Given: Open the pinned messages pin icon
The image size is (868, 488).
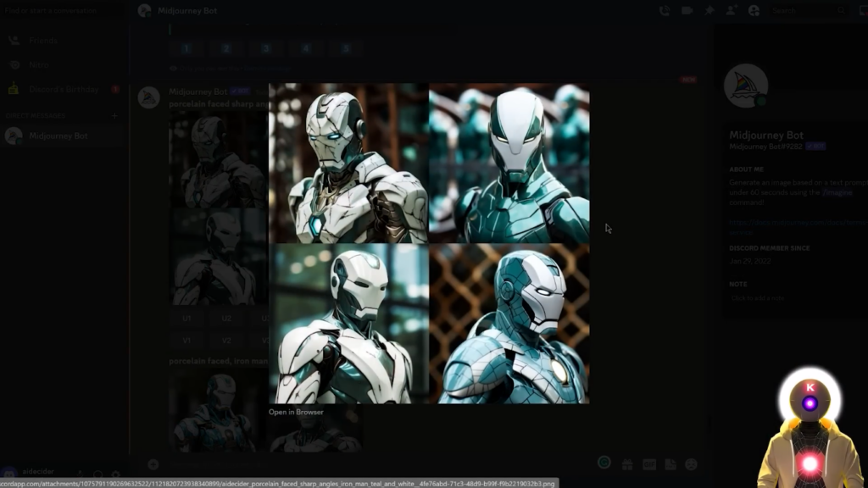Looking at the screenshot, I should [x=709, y=10].
